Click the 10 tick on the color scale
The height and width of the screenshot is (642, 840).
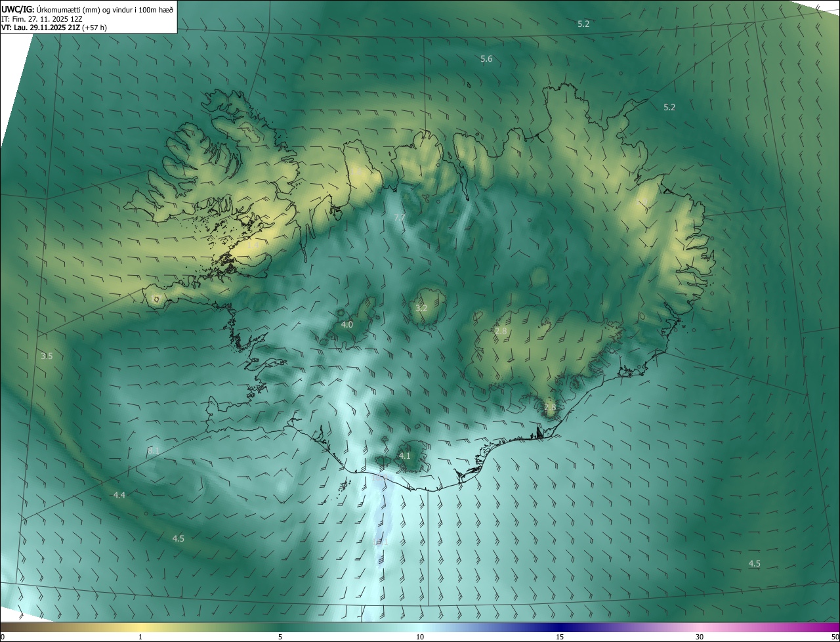point(420,637)
